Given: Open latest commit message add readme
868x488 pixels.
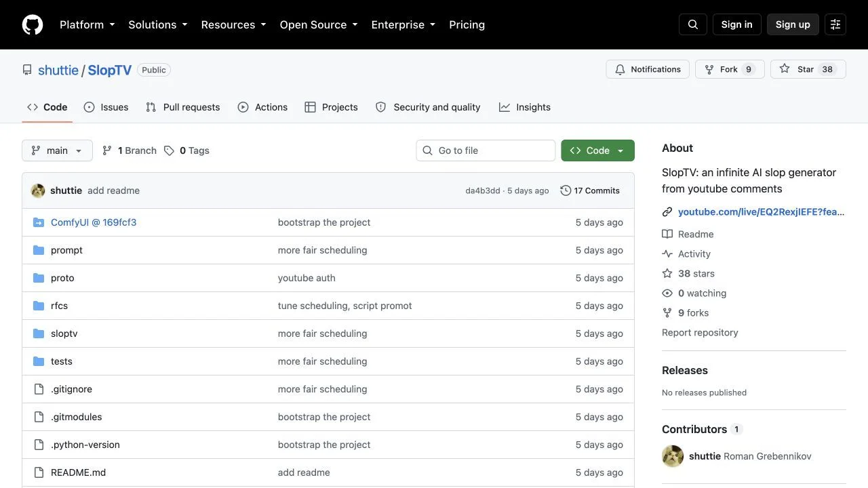Looking at the screenshot, I should 113,190.
